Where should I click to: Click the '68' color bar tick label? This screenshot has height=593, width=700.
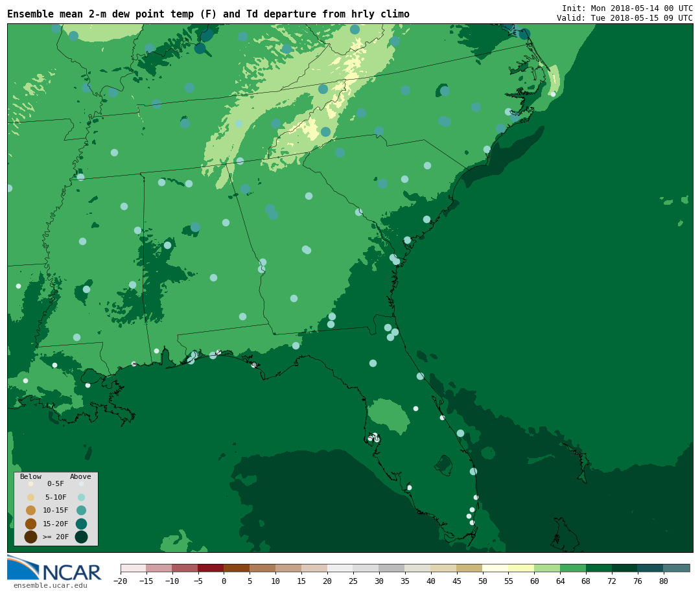pyautogui.click(x=587, y=581)
